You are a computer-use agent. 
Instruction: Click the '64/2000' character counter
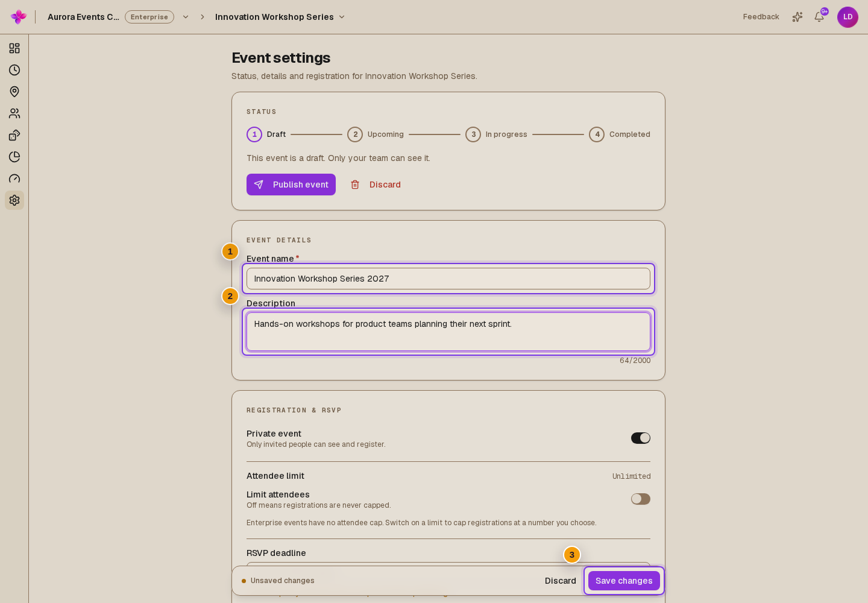[x=635, y=361]
